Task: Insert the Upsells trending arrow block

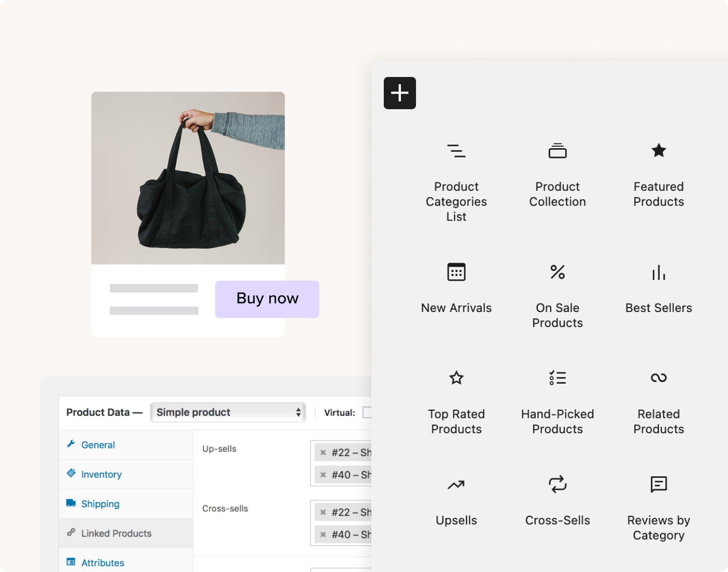Action: [456, 485]
